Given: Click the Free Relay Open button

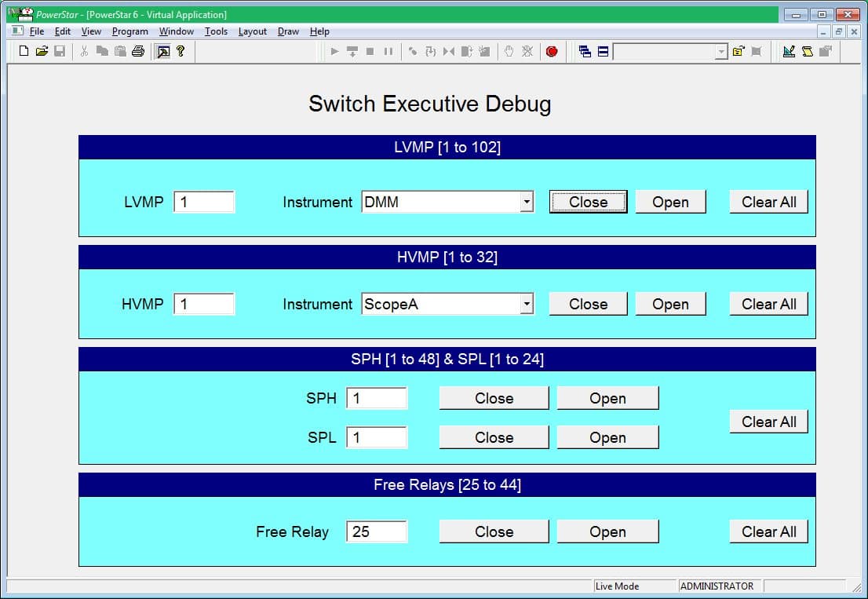Looking at the screenshot, I should 607,531.
